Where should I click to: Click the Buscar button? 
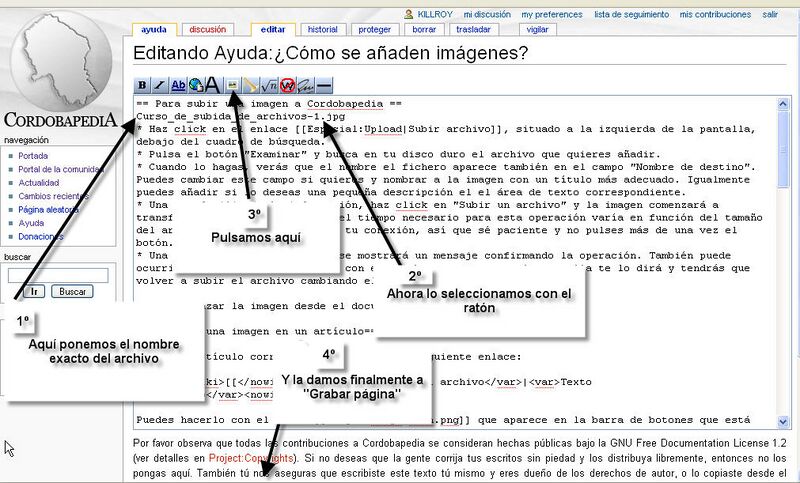pyautogui.click(x=72, y=292)
